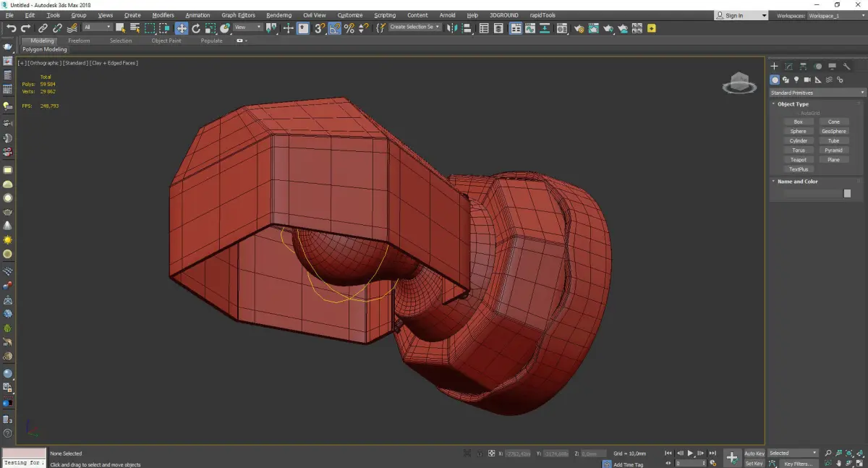Viewport: 868px width, 468px height.
Task: Toggle Window/Crossing selection mode
Action: coord(165,28)
